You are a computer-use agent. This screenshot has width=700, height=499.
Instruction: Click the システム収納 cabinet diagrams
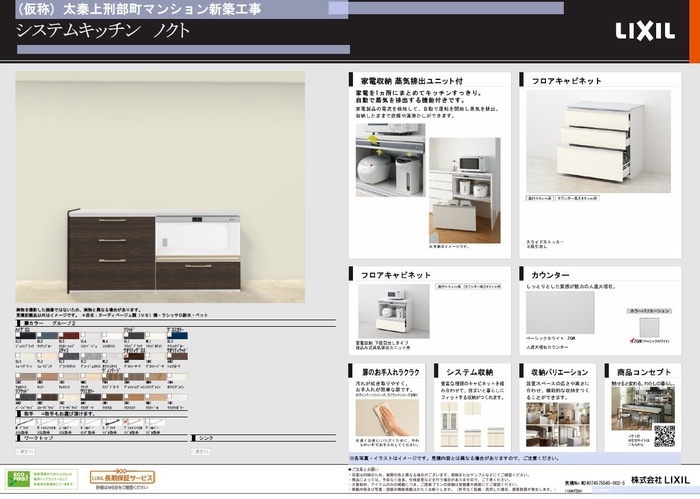pos(473,424)
